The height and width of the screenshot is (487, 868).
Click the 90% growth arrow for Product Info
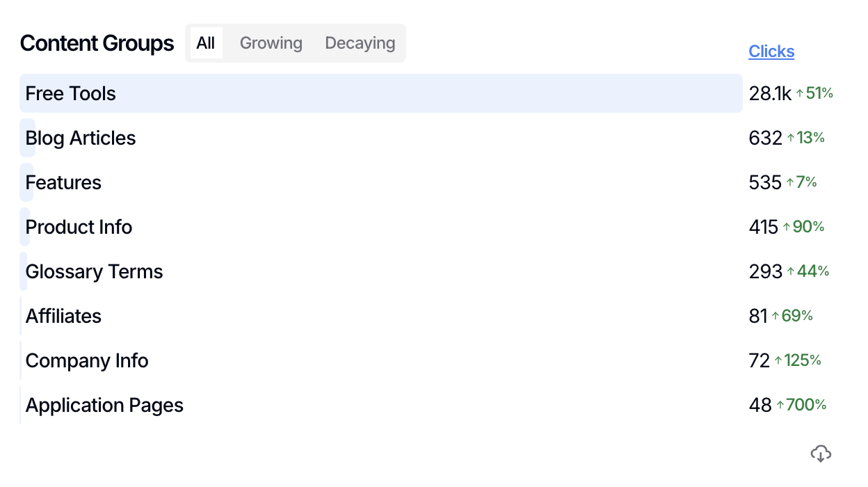787,227
